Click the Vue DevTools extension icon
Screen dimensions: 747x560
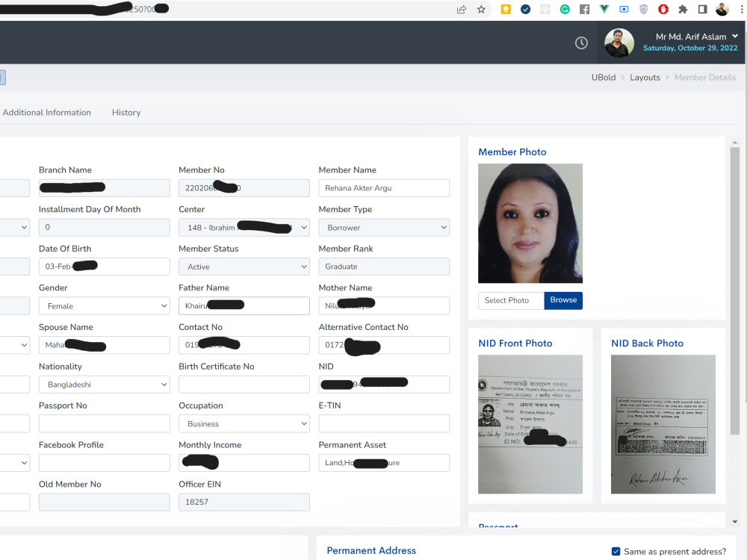point(605,9)
